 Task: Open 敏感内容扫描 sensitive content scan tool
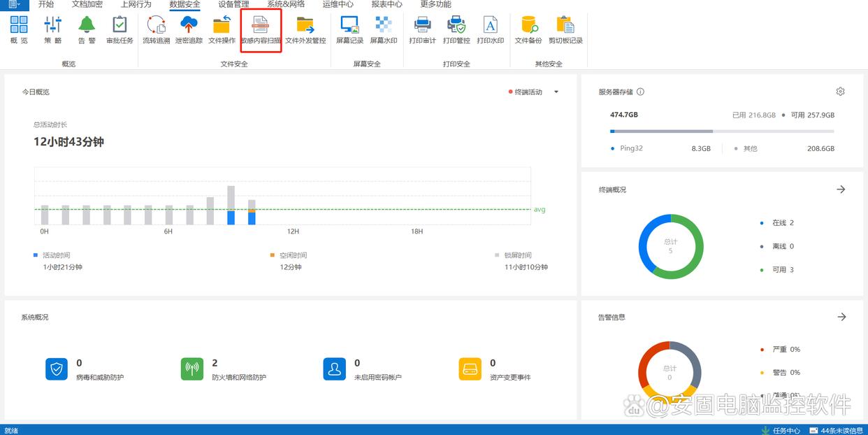[261, 29]
